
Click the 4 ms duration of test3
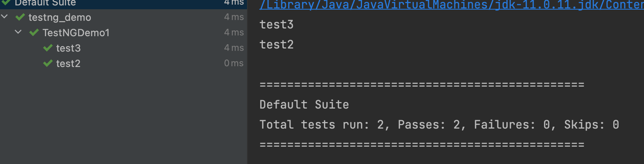pos(234,48)
